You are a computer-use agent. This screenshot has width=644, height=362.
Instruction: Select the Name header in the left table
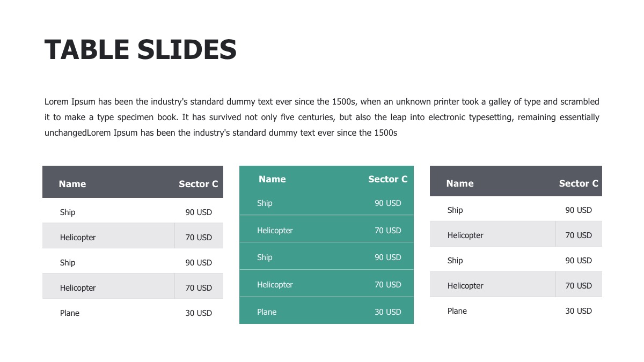pos(72,184)
